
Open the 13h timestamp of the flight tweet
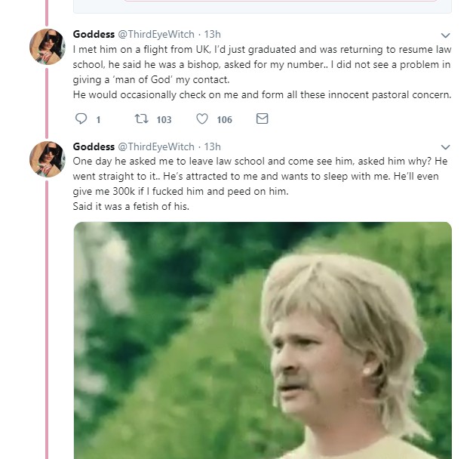click(x=213, y=34)
